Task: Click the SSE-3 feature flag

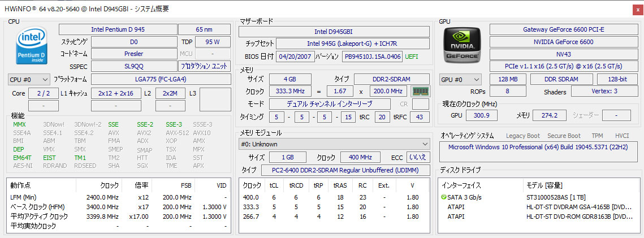Action: (174, 124)
